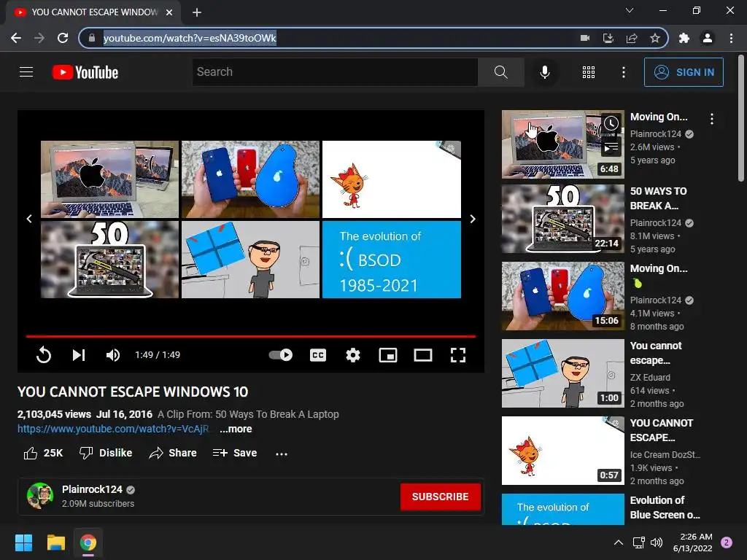Share this page icon in address bar
Screen dimensions: 747x560
(x=632, y=38)
